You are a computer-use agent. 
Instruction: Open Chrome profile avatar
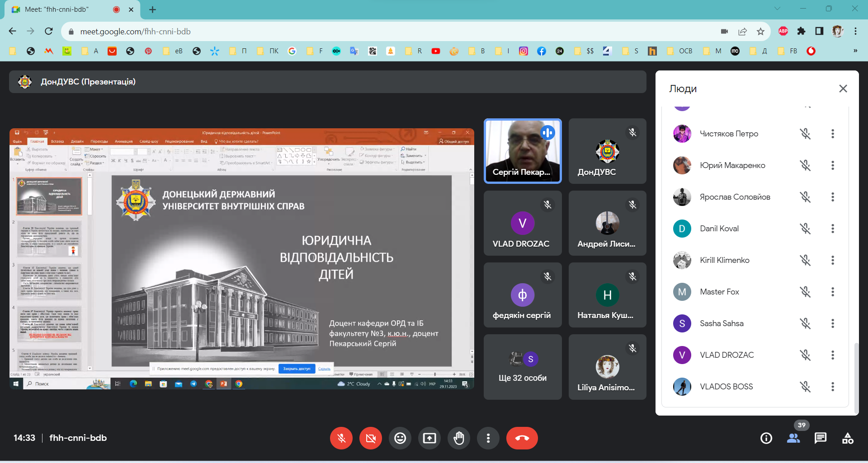(x=837, y=31)
